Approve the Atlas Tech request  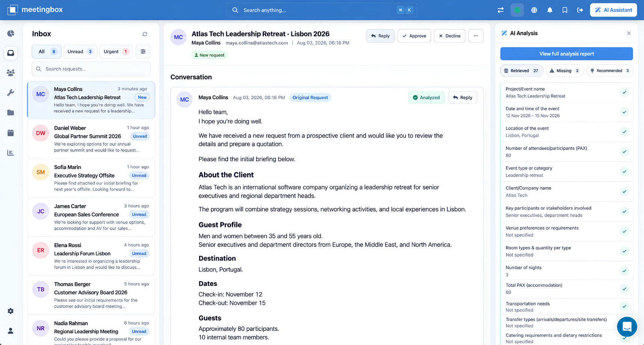click(x=414, y=36)
